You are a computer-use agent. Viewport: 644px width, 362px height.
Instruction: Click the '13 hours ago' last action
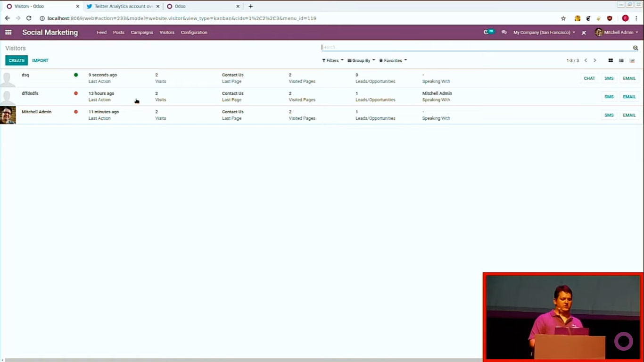[101, 93]
